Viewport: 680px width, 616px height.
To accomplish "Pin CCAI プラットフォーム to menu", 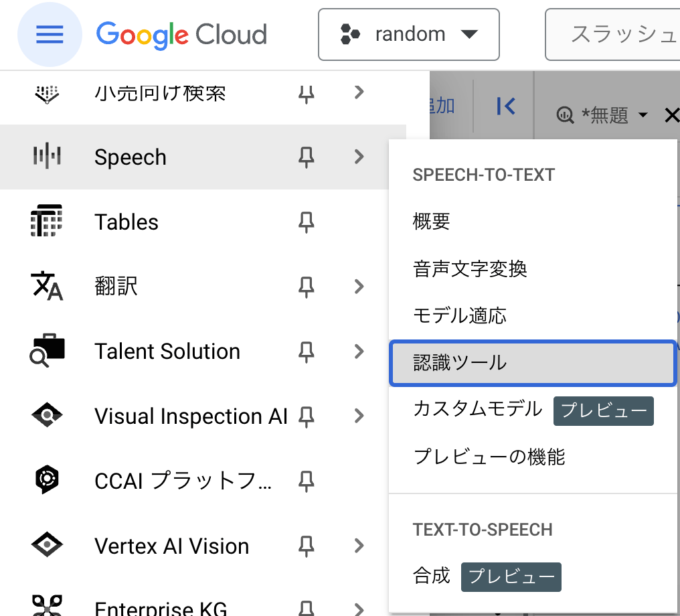I will [x=306, y=481].
